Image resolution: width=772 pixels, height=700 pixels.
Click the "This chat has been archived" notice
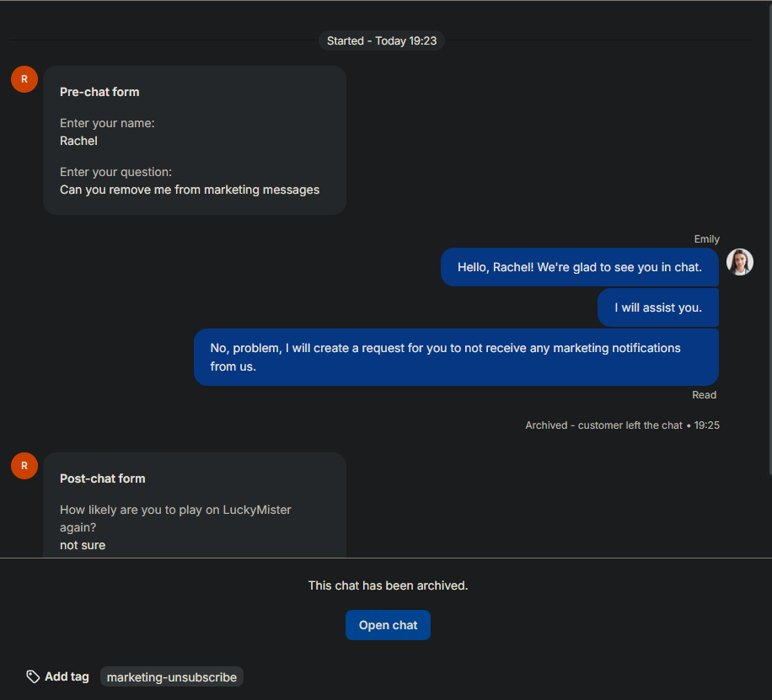tap(388, 585)
